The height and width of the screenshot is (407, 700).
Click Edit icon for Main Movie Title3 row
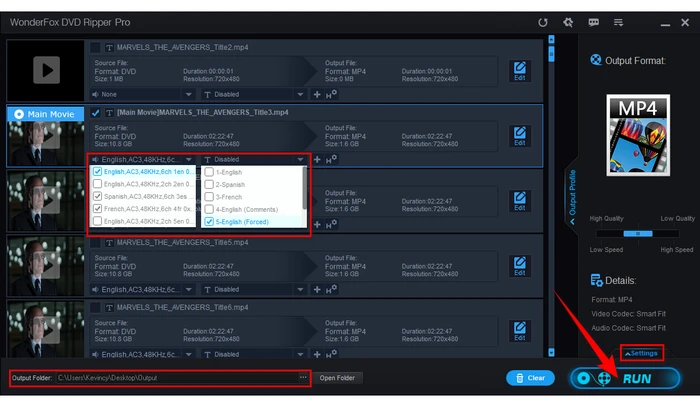tap(520, 136)
